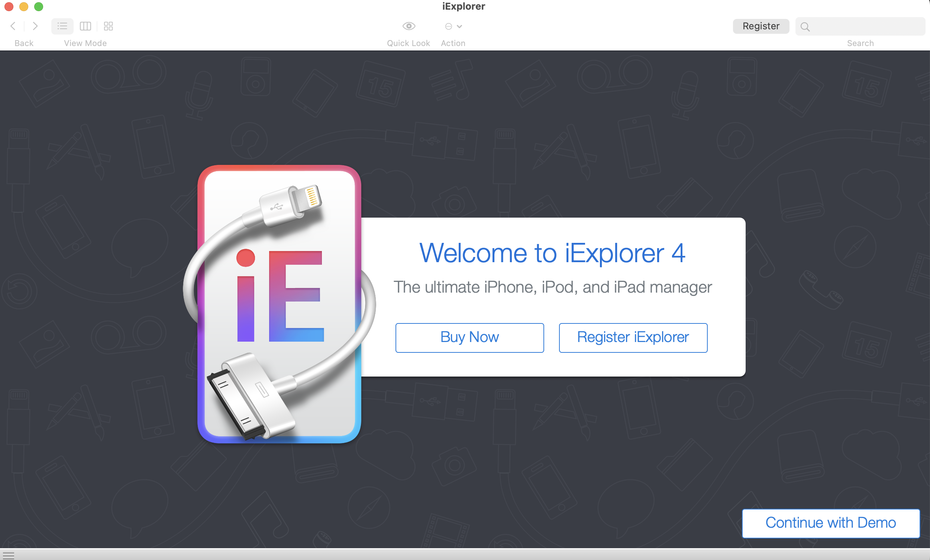The height and width of the screenshot is (560, 930).
Task: Click the Forward arrow icon
Action: point(35,26)
